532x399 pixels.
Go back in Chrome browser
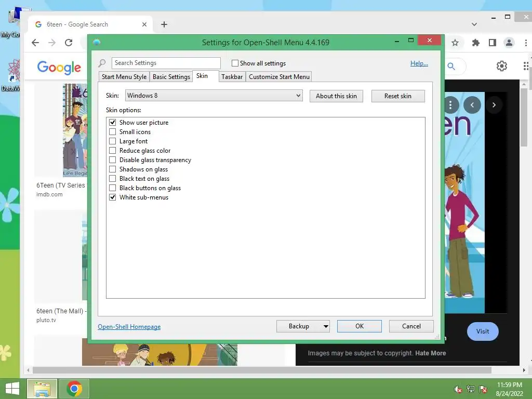35,43
